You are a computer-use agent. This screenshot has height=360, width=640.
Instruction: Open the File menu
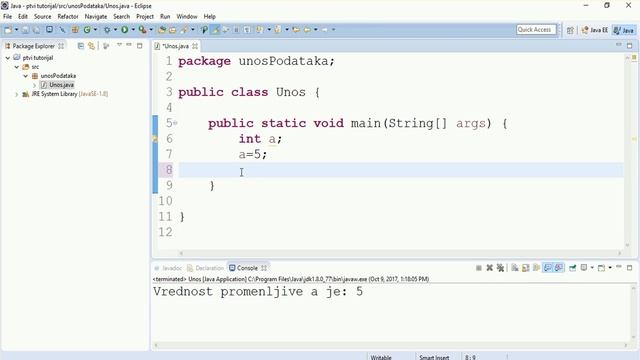[x=7, y=16]
